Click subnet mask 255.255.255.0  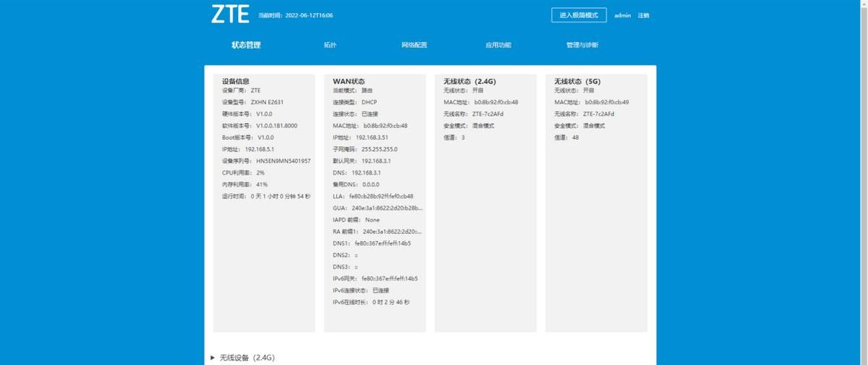click(380, 149)
